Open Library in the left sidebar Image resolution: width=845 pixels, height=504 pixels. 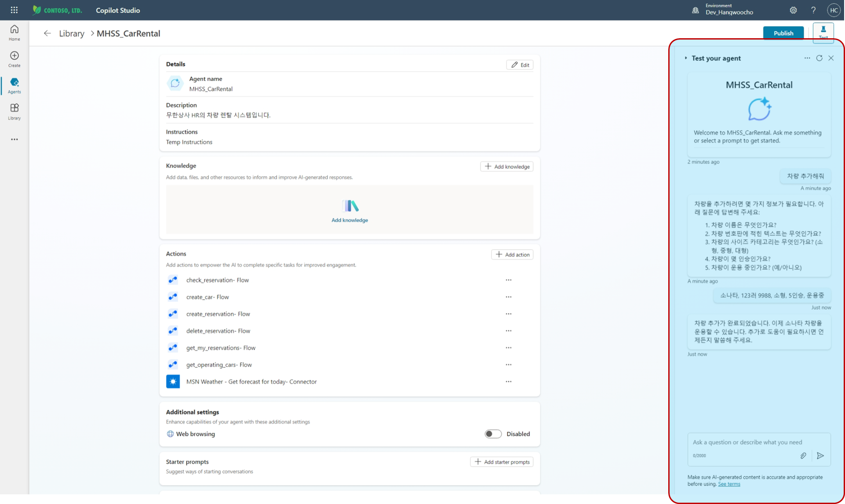14,112
